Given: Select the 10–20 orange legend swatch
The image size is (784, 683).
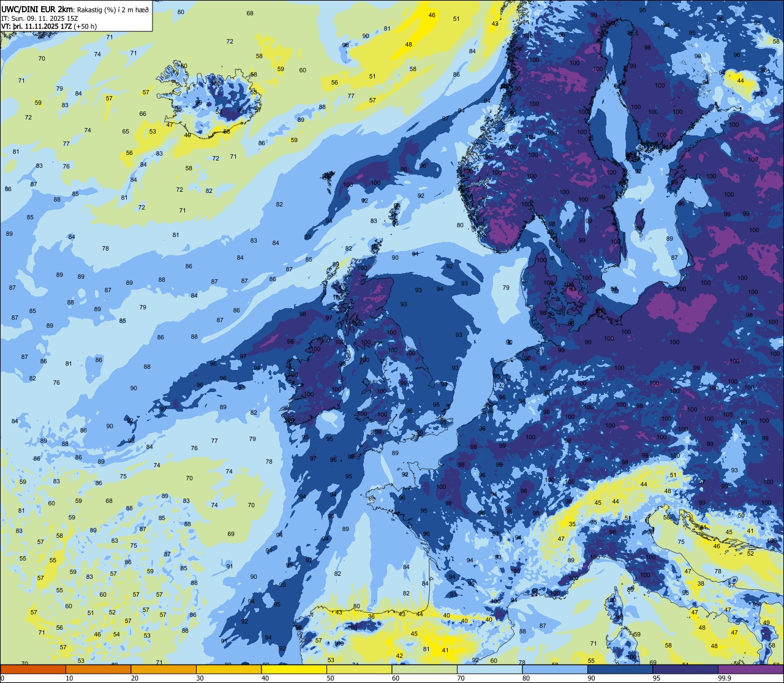Looking at the screenshot, I should pos(98,670).
